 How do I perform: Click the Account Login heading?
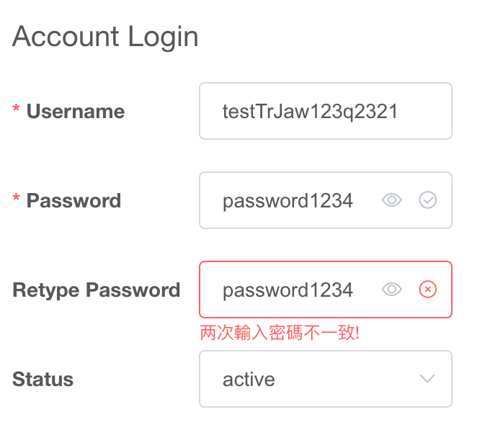tap(105, 37)
